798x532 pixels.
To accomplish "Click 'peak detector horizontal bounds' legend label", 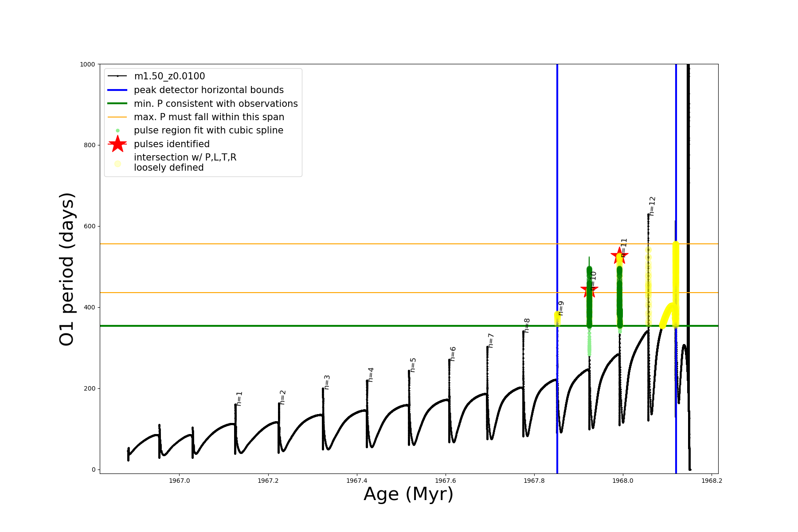I will tap(209, 90).
